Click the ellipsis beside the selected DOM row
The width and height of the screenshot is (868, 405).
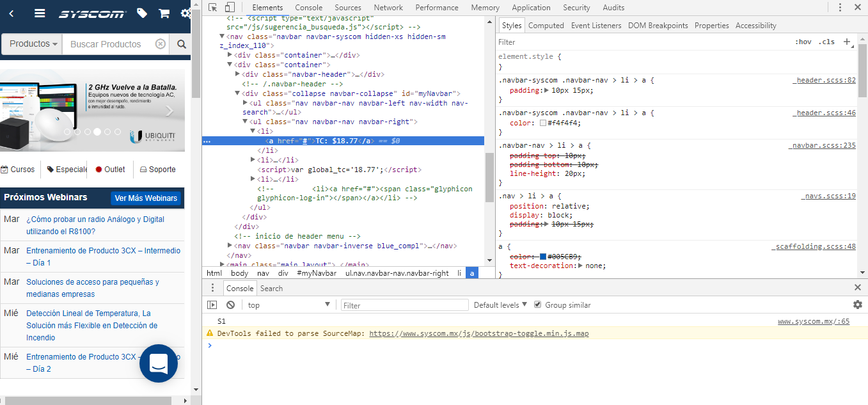click(x=207, y=141)
